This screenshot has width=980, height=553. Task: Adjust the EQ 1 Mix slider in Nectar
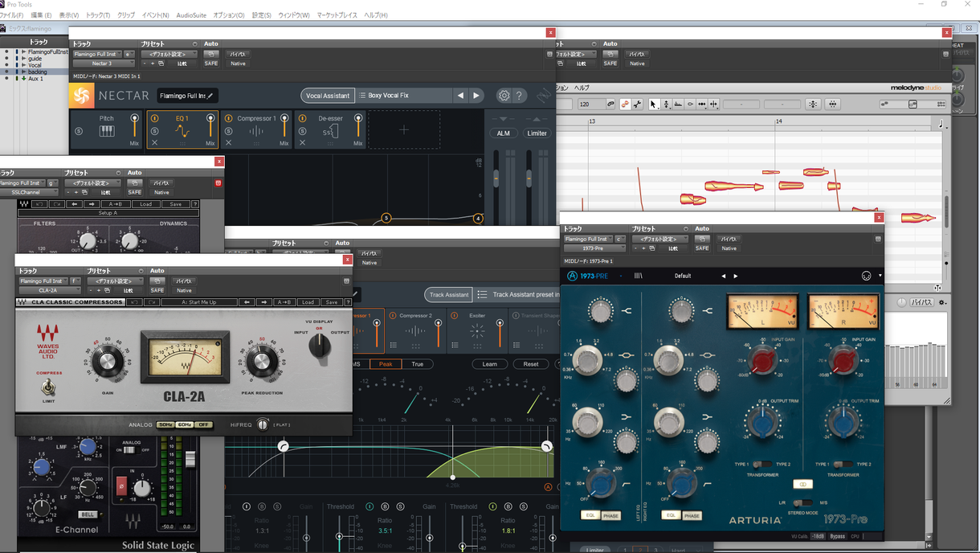pyautogui.click(x=210, y=126)
